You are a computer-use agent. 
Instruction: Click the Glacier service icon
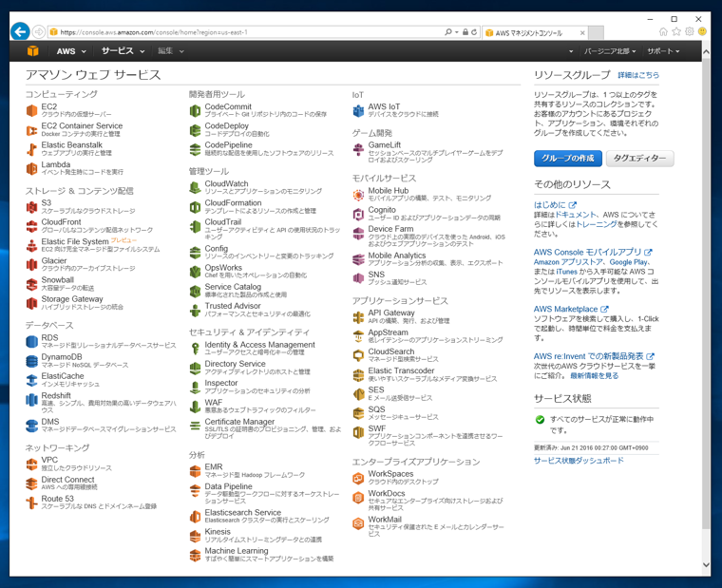[31, 265]
